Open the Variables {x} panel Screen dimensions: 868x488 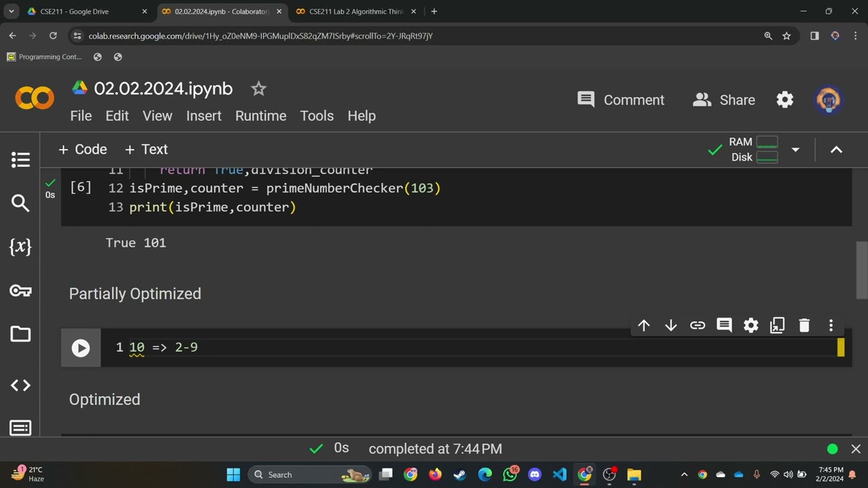tap(20, 247)
